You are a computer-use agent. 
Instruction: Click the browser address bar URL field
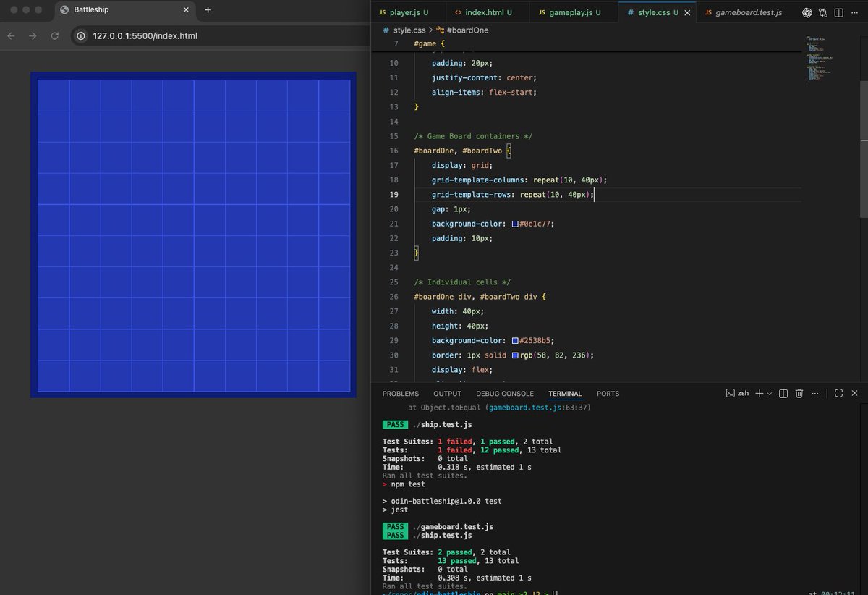click(217, 35)
